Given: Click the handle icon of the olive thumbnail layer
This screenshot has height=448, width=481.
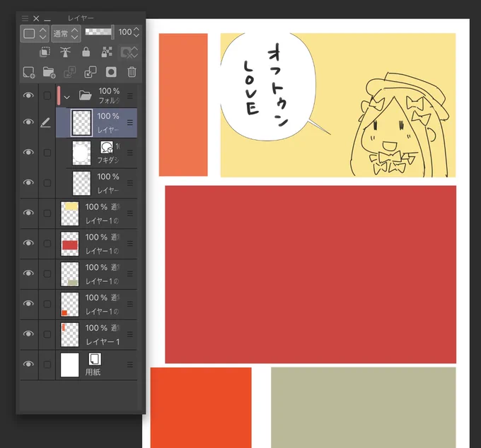Looking at the screenshot, I should click(x=130, y=273).
